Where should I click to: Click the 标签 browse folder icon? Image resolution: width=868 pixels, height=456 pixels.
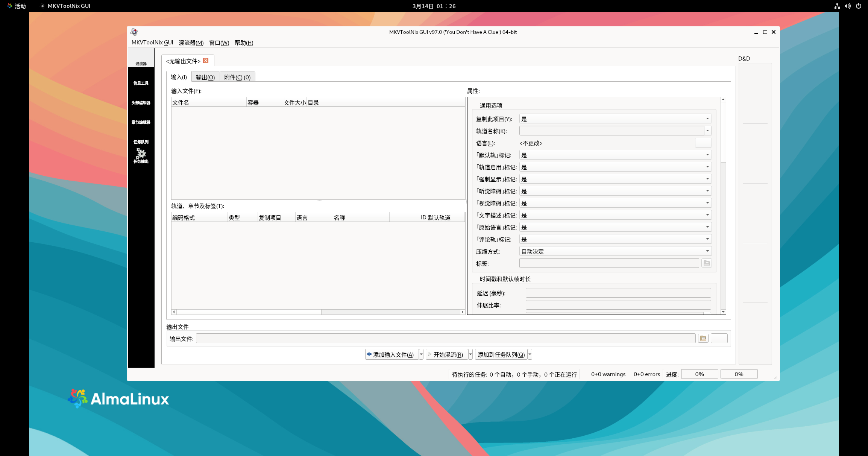(x=706, y=263)
